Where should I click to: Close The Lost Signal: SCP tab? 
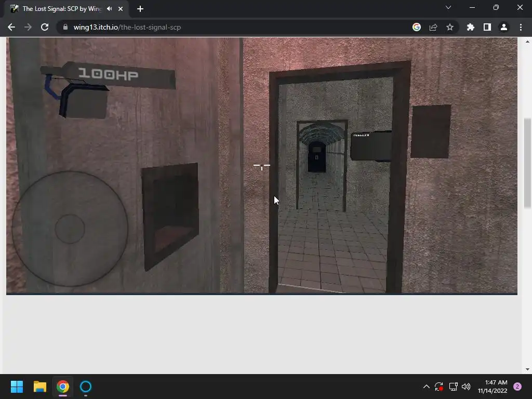coord(121,9)
